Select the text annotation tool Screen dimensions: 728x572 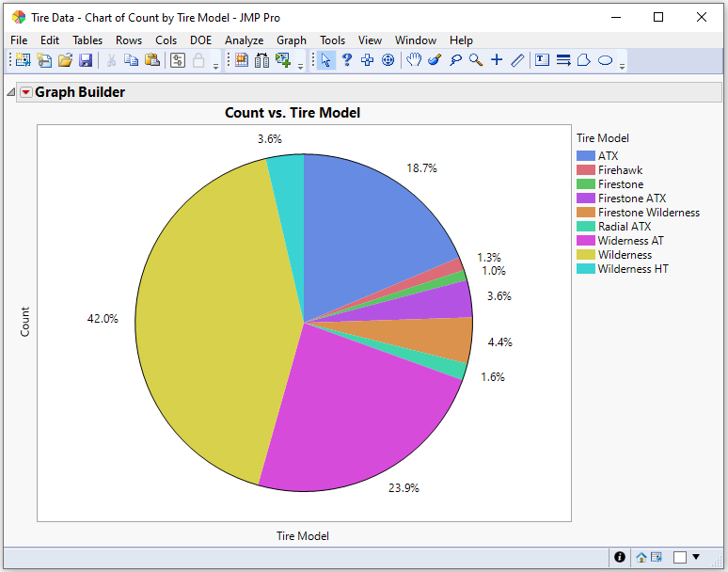542,60
